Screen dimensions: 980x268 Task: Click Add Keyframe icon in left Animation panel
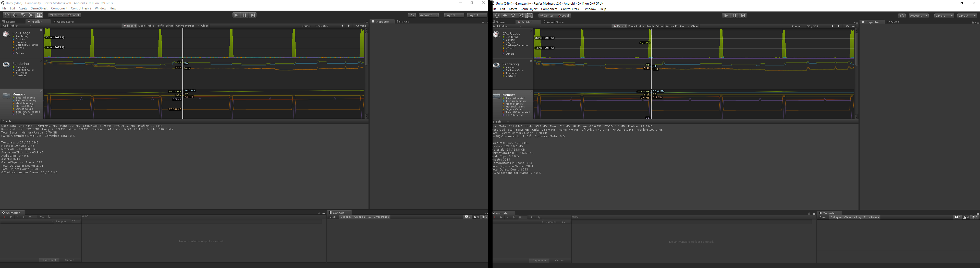42,217
